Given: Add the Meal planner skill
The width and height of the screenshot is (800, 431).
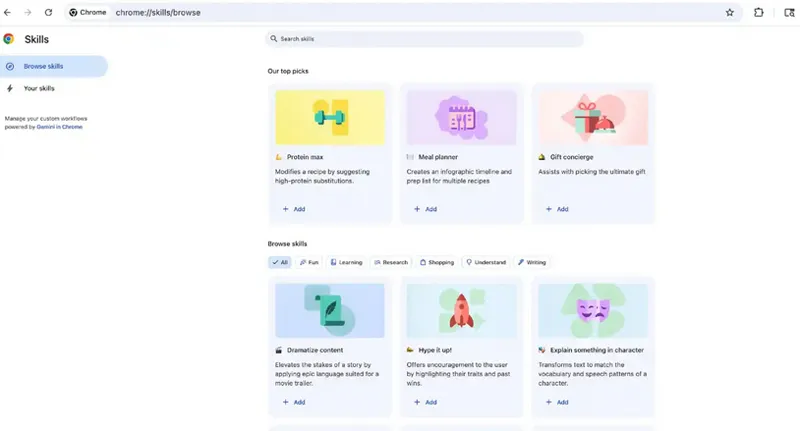Looking at the screenshot, I should pyautogui.click(x=426, y=209).
